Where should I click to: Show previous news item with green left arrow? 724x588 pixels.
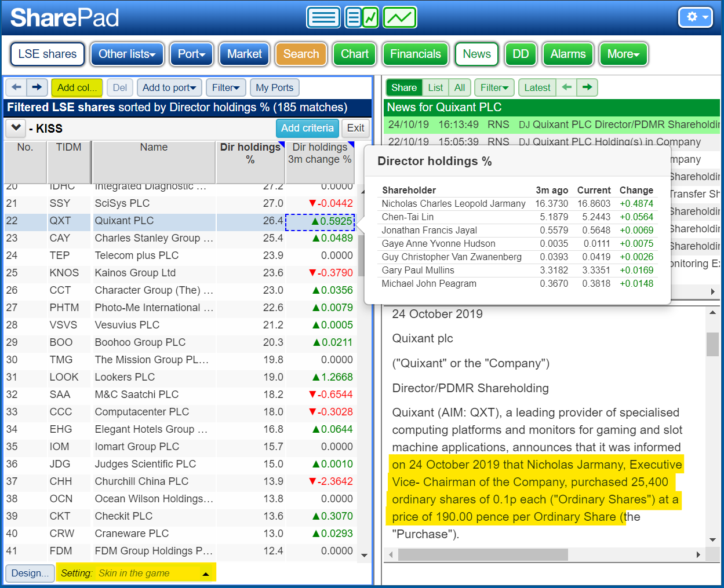pyautogui.click(x=567, y=87)
